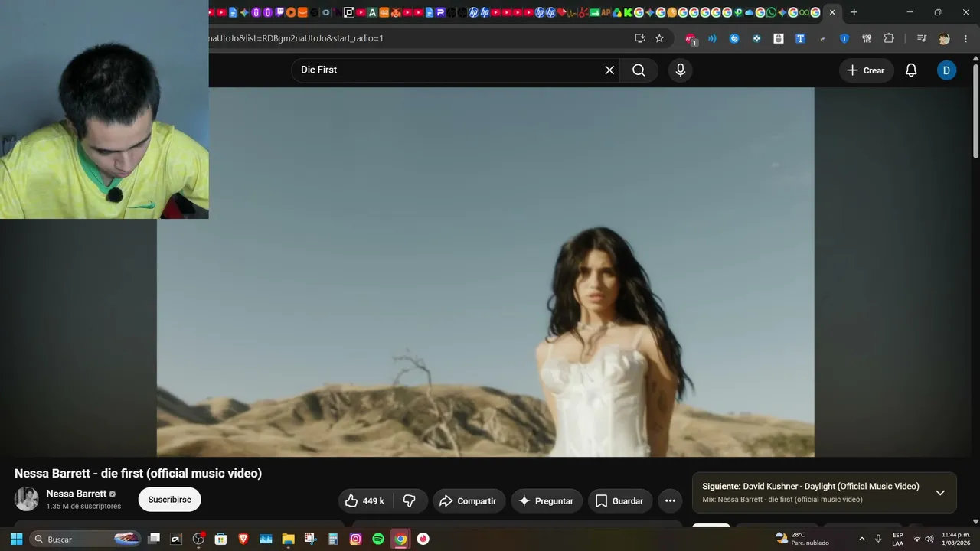980x551 pixels.
Task: Open Instagram from the taskbar
Action: pos(355,539)
